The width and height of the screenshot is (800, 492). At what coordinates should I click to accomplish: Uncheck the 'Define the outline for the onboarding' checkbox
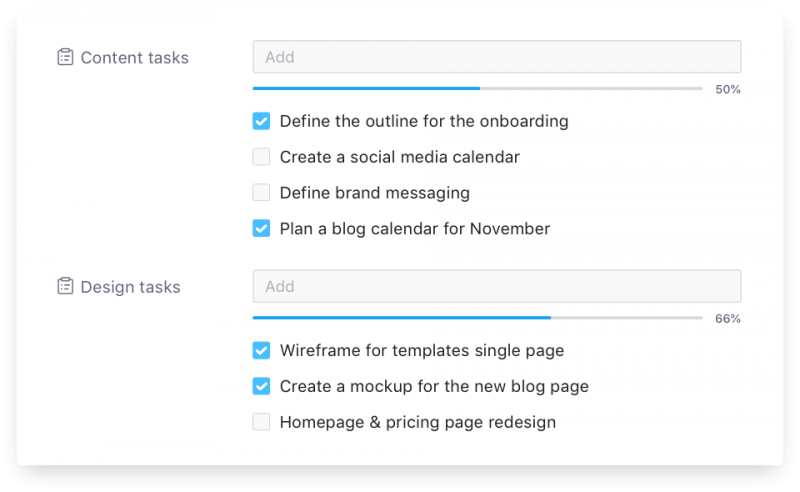261,121
